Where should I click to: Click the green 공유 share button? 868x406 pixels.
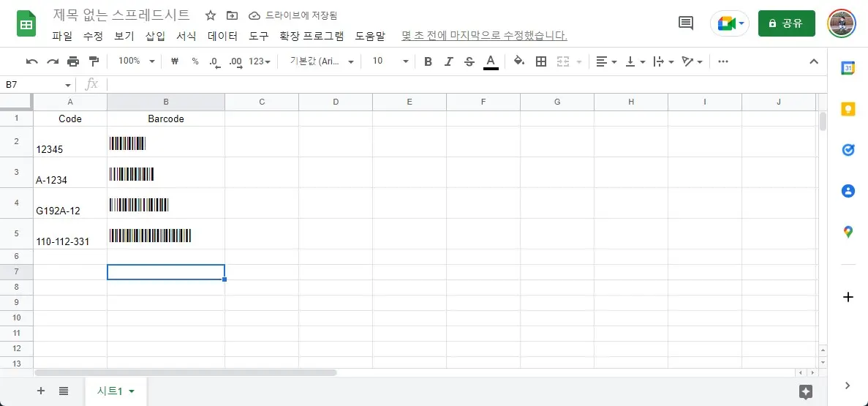tap(787, 23)
